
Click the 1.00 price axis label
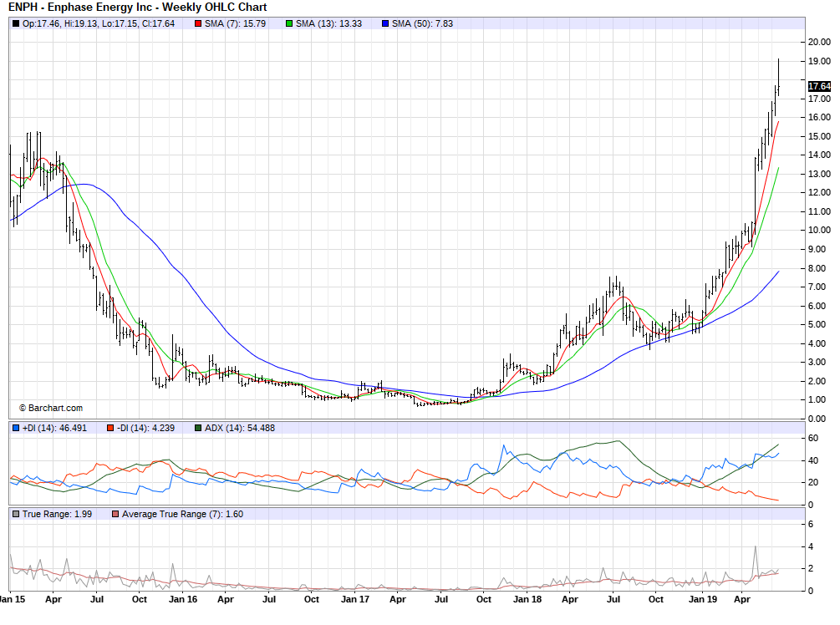click(x=817, y=399)
